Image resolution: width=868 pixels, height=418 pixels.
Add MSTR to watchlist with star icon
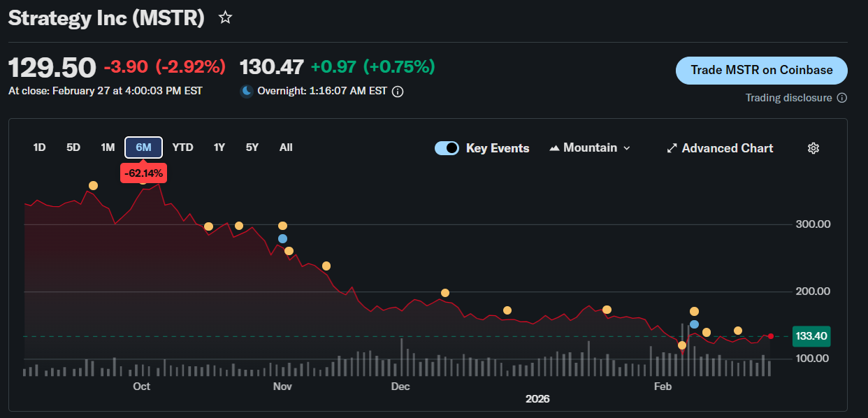click(x=225, y=17)
